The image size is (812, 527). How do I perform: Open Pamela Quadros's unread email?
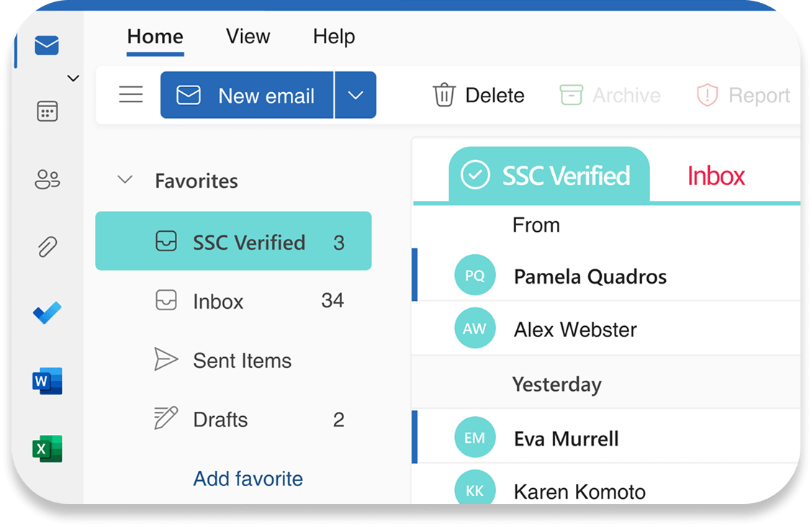[x=590, y=276]
